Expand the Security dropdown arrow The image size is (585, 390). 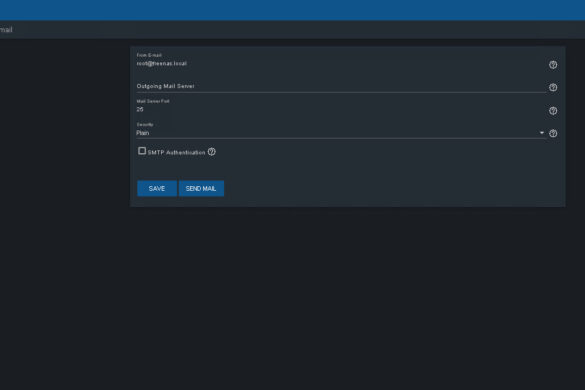[x=542, y=133]
